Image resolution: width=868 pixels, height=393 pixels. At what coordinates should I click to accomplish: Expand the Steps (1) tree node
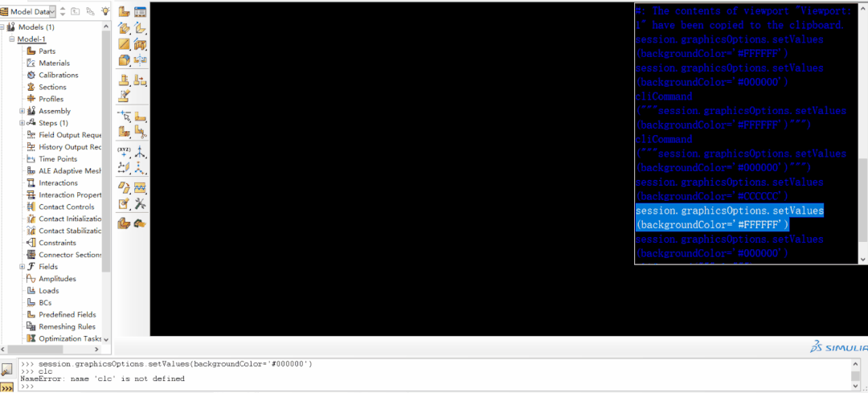23,123
